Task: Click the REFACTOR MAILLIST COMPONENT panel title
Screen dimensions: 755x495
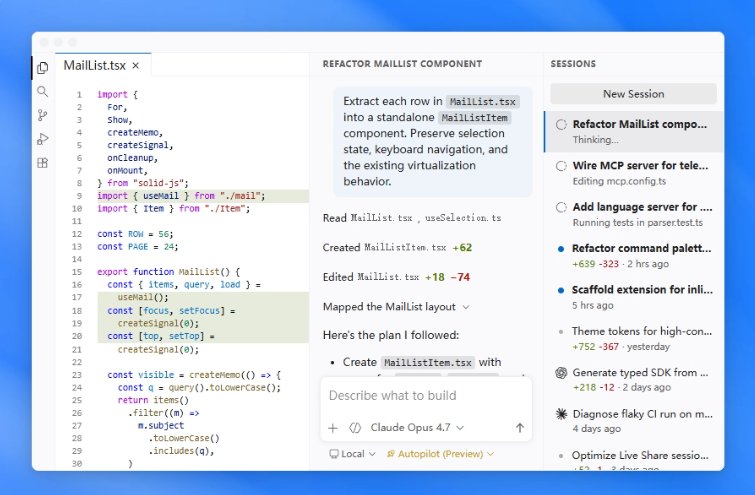Action: coord(402,64)
